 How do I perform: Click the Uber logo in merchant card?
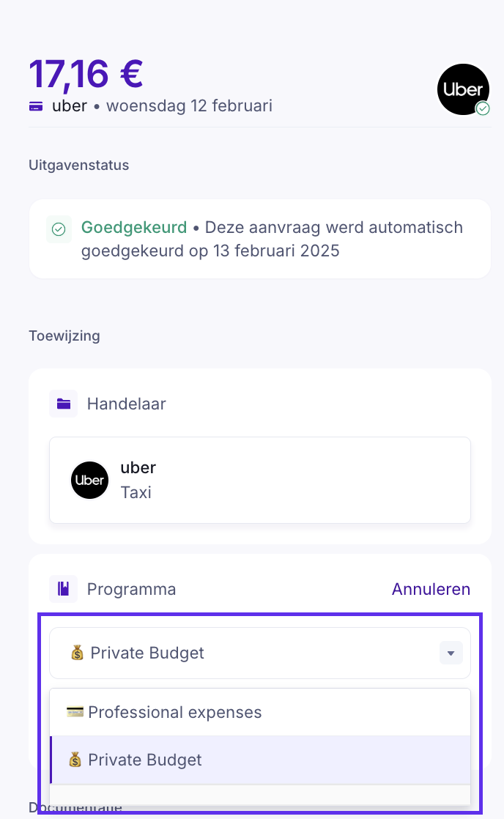click(x=89, y=480)
